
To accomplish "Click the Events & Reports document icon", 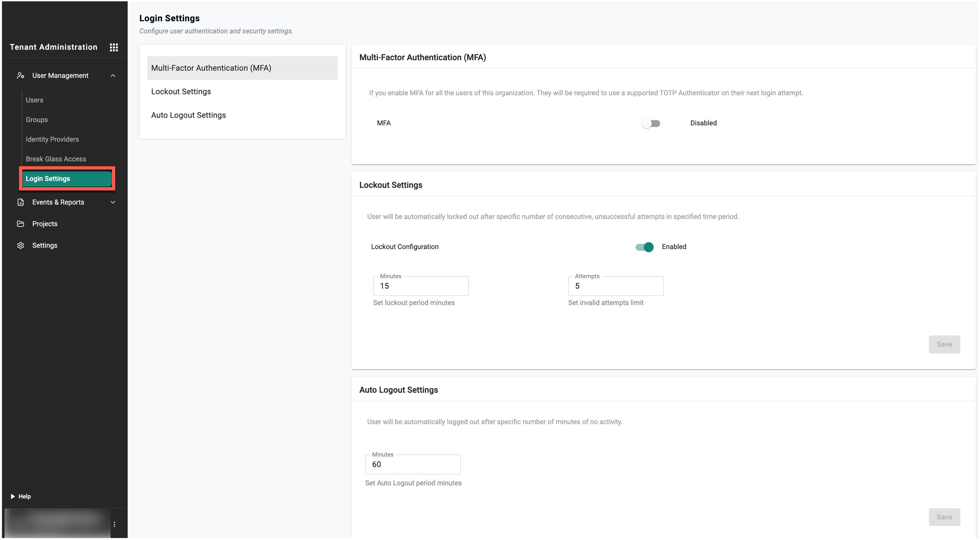I will 21,202.
